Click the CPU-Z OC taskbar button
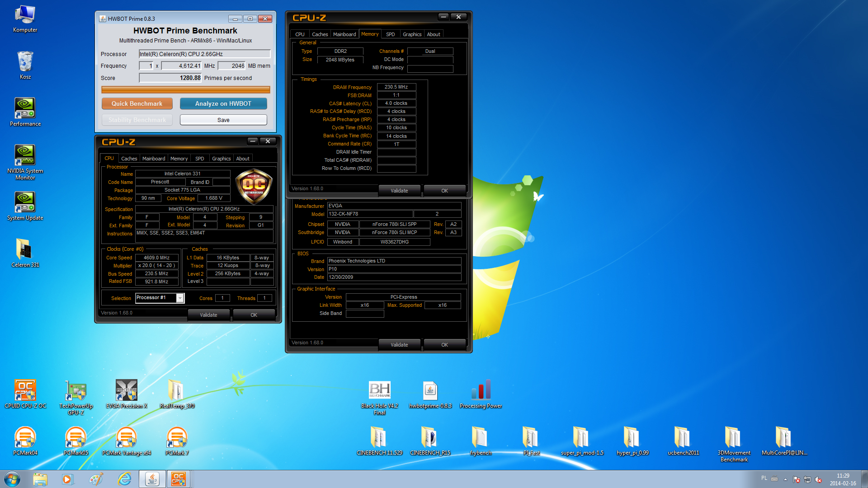Image resolution: width=868 pixels, height=488 pixels. [179, 479]
